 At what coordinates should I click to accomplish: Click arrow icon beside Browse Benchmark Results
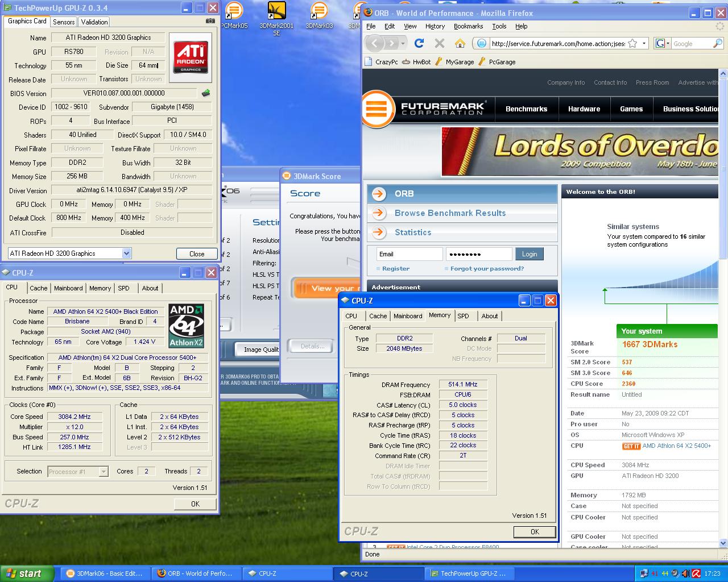[x=379, y=213]
